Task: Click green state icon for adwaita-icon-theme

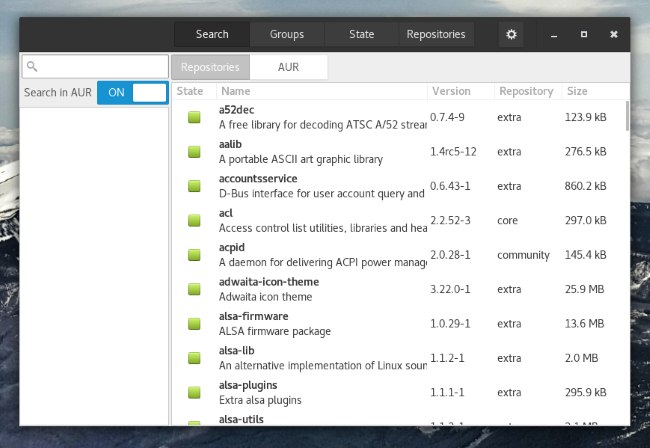Action: (x=194, y=289)
